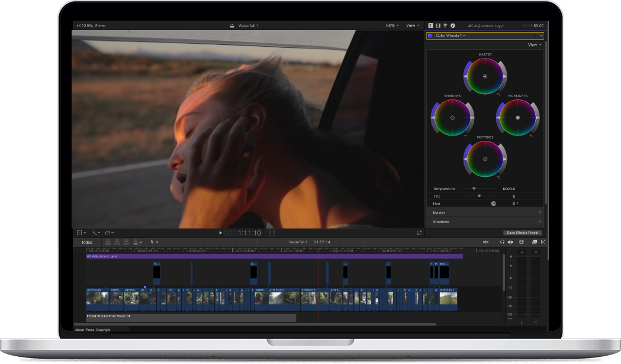Image resolution: width=621 pixels, height=364 pixels.
Task: Click the red playhead marker on ruler
Action: (x=318, y=250)
